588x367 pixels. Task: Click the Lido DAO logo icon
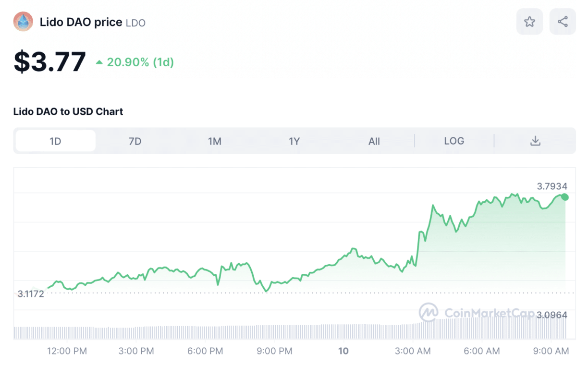(23, 22)
